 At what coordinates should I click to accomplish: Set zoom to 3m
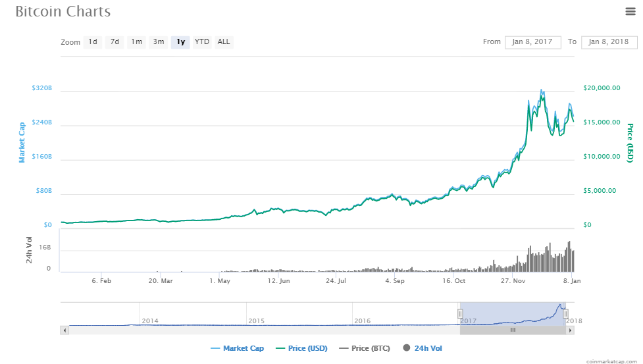159,42
